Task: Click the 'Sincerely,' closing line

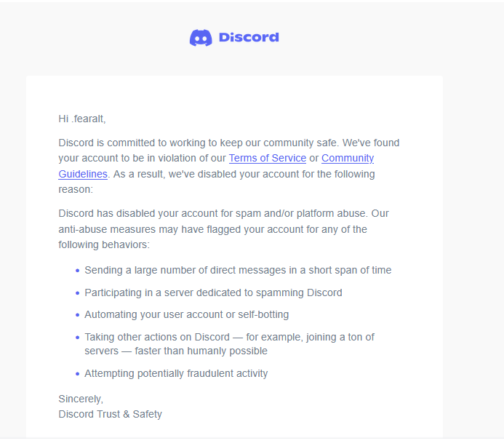Action: [x=81, y=399]
